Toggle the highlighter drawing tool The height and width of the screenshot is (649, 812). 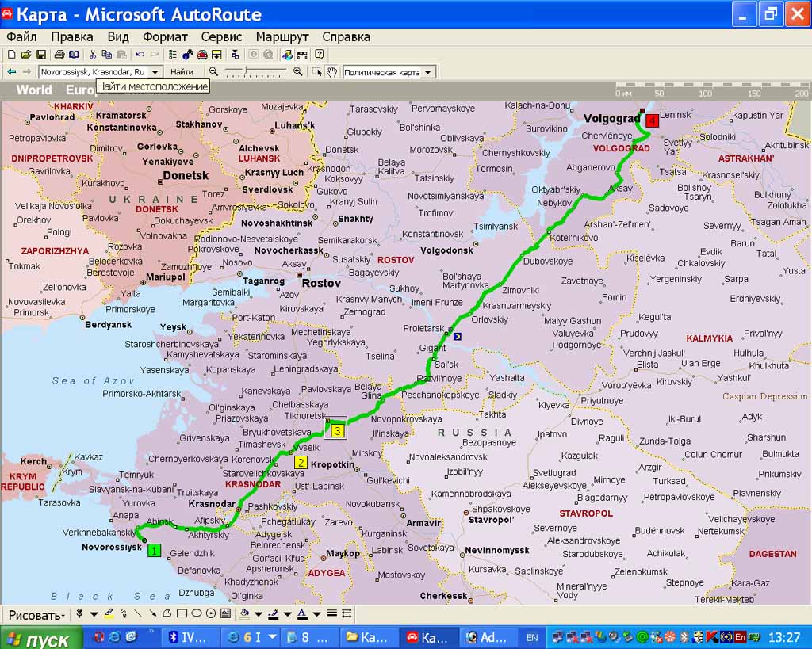coord(109,614)
